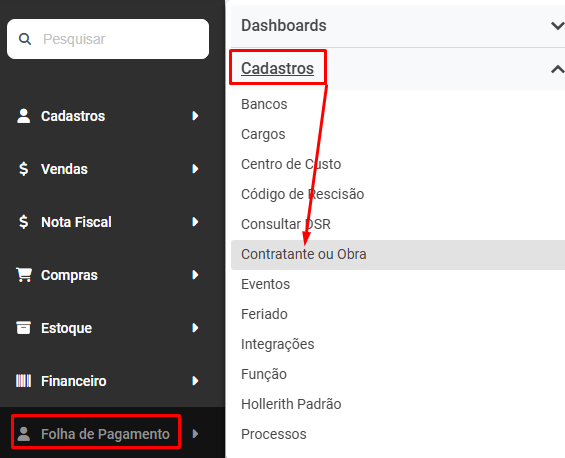Screen dimensions: 565x458
Task: Click the archive box Estoque icon
Action: [x=23, y=328]
